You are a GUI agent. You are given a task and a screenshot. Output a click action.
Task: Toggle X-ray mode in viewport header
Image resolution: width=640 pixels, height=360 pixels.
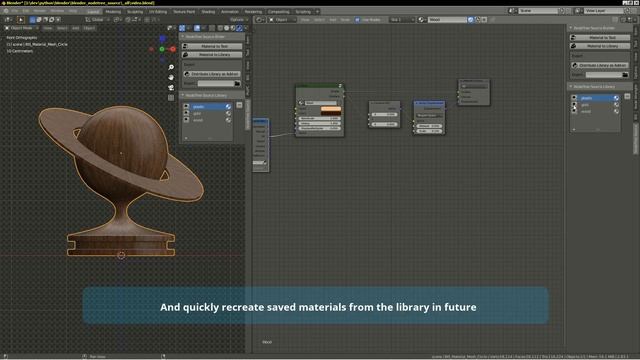tap(212, 28)
